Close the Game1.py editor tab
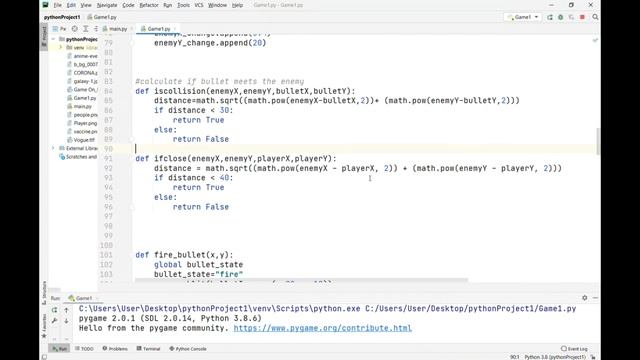Viewport: 640px width, 360px height. 175,29
